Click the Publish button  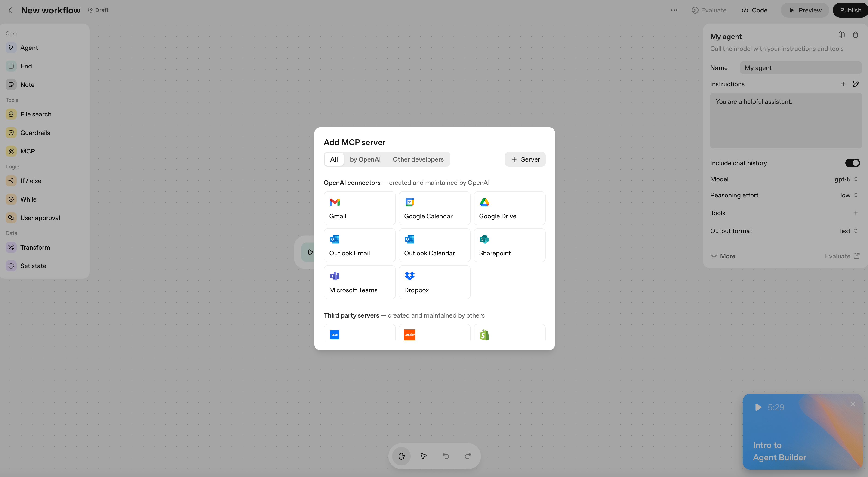(850, 10)
